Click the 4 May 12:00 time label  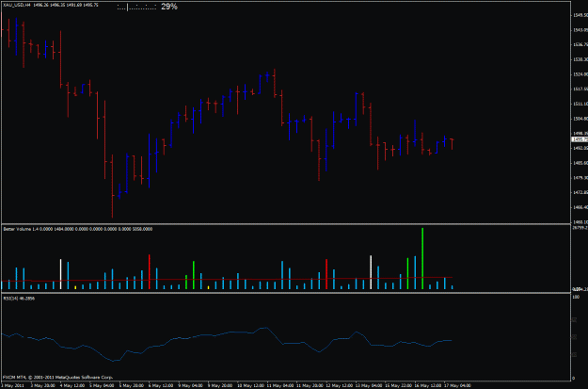[x=72, y=385]
